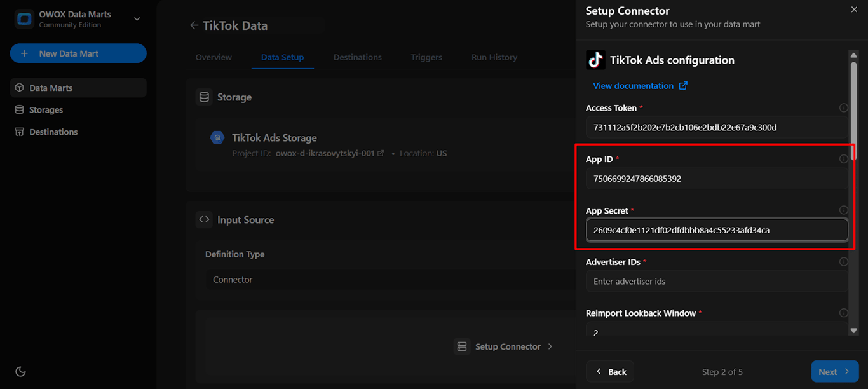The width and height of the screenshot is (868, 389).
Task: Click chevron next to Setup Connector
Action: [x=550, y=346]
